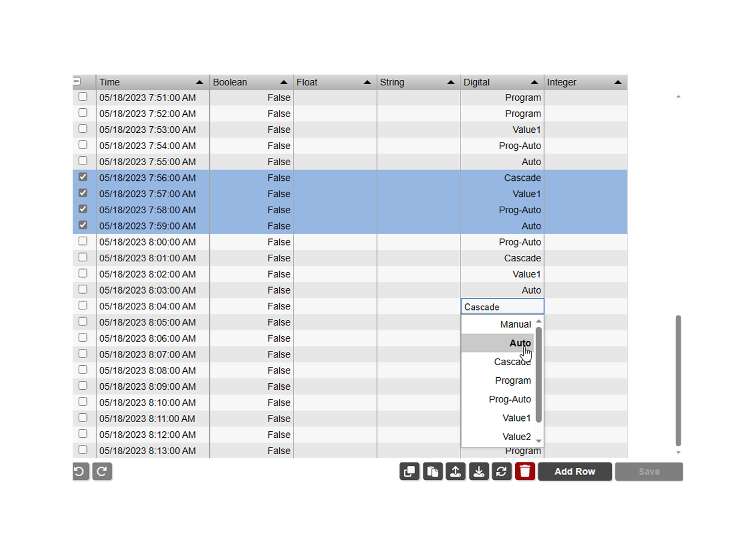Click the Time cell 05/18/2023 8:07:00 AM
Image resolution: width=756 pixels, height=533 pixels.
point(153,354)
